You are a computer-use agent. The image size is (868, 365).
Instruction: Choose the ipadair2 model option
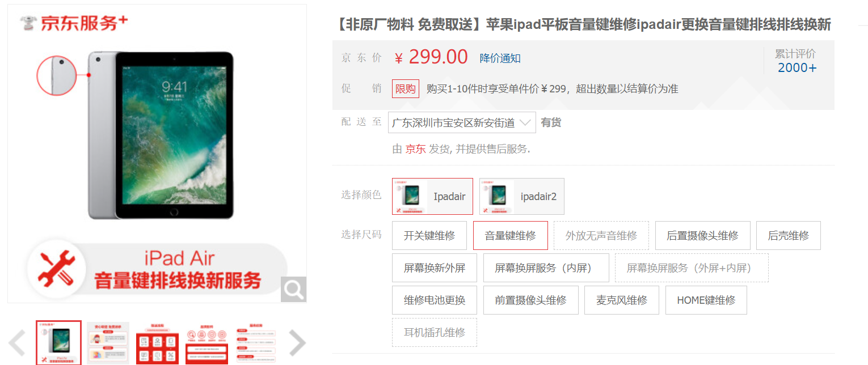pyautogui.click(x=521, y=197)
